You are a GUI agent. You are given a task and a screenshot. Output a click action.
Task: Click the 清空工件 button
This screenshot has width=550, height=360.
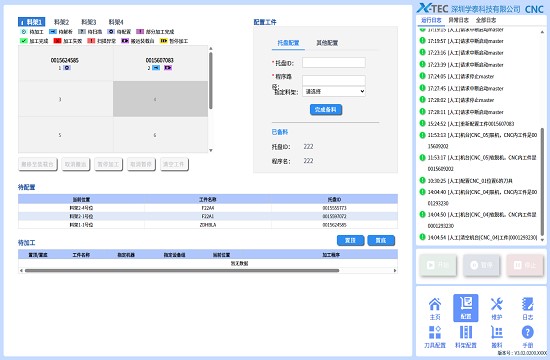[x=174, y=164]
